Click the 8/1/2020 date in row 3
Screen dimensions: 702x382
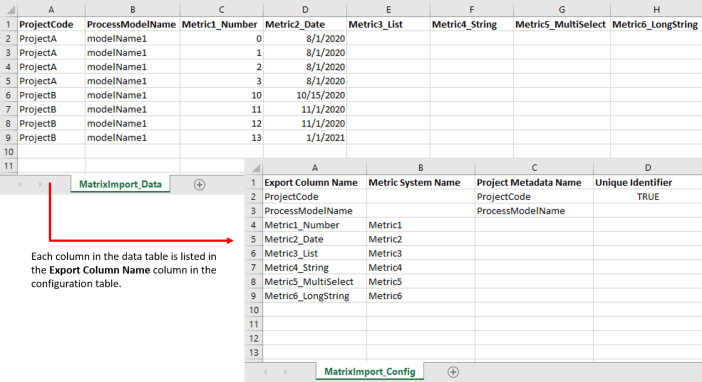click(305, 53)
